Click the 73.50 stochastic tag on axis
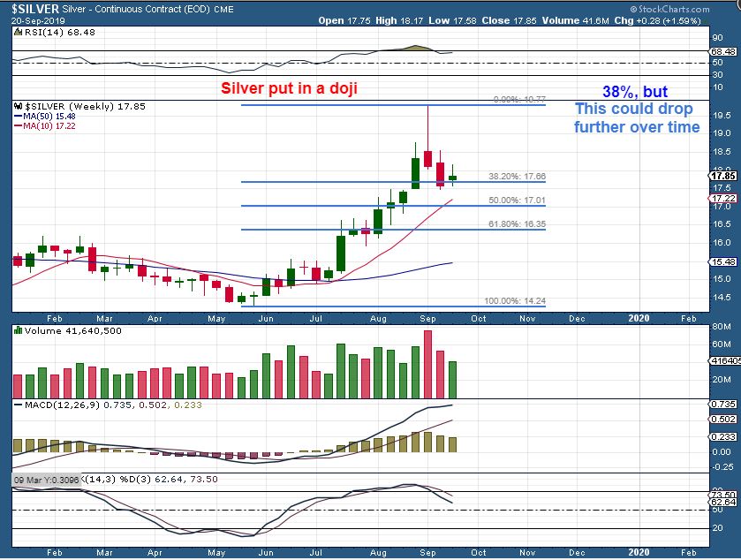 click(723, 496)
